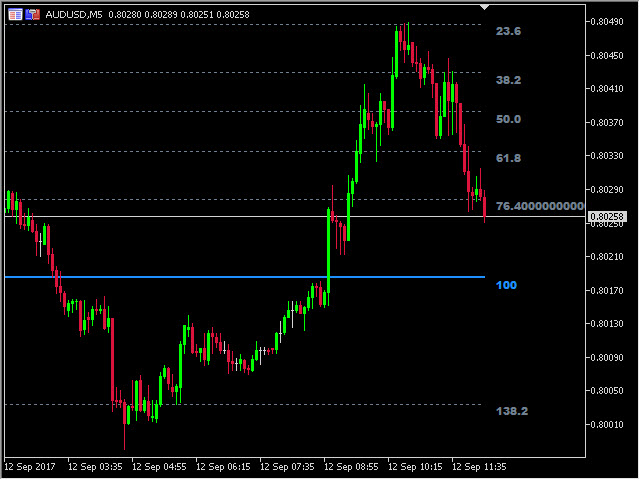The height and width of the screenshot is (480, 640).
Task: Click the 12 Sep 04:55 time label
Action: [159, 467]
